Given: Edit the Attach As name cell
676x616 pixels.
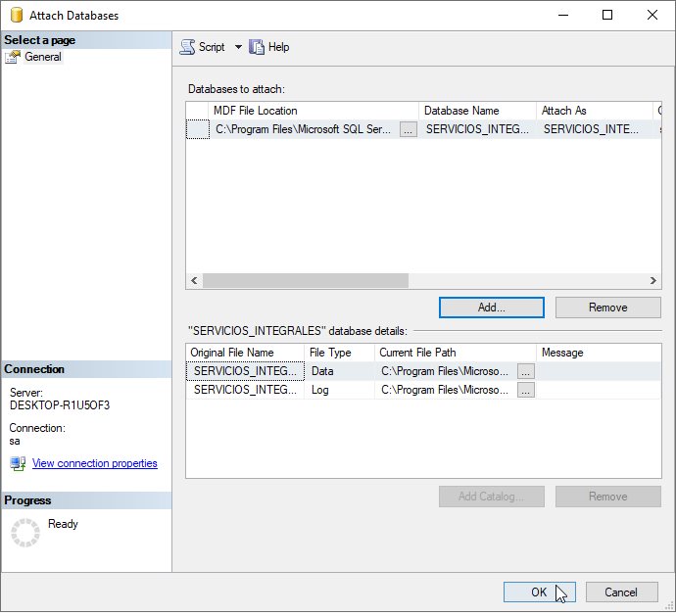Looking at the screenshot, I should pos(591,129).
